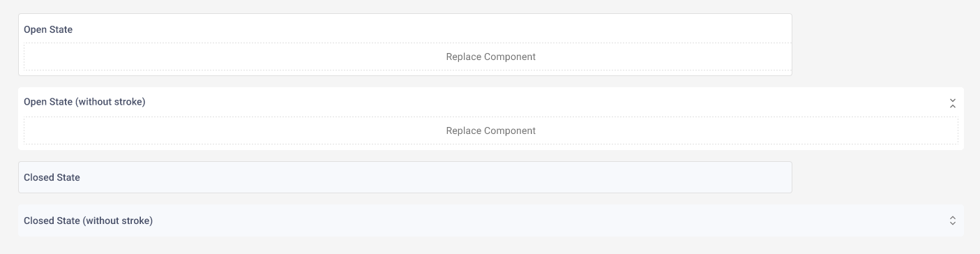980x254 pixels.
Task: Select the Open State header label
Action: coord(48,30)
